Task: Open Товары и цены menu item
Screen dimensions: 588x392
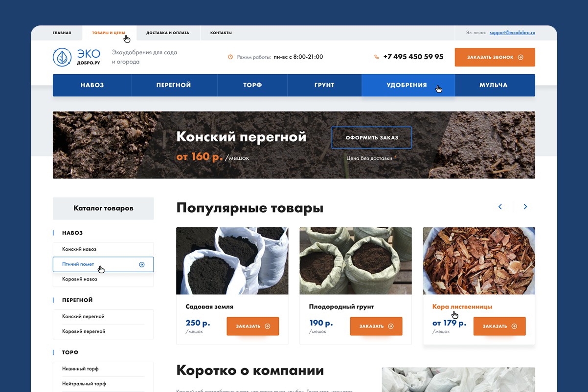Action: point(109,33)
